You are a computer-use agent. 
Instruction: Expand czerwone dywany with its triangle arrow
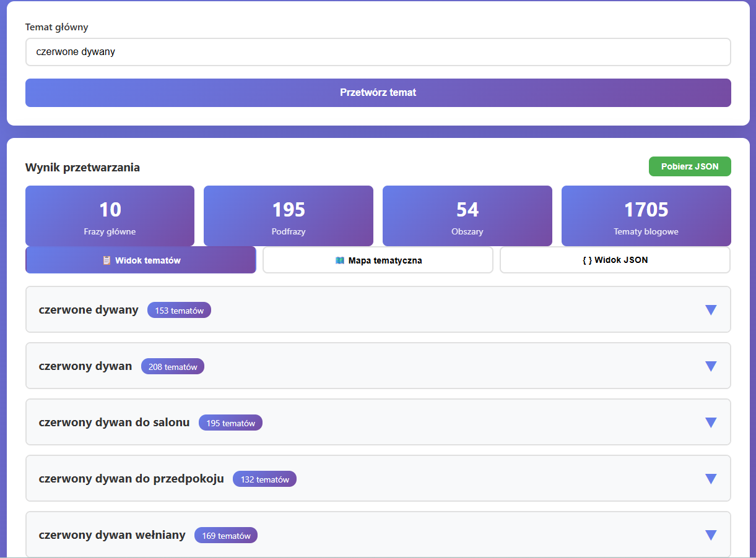tap(710, 310)
